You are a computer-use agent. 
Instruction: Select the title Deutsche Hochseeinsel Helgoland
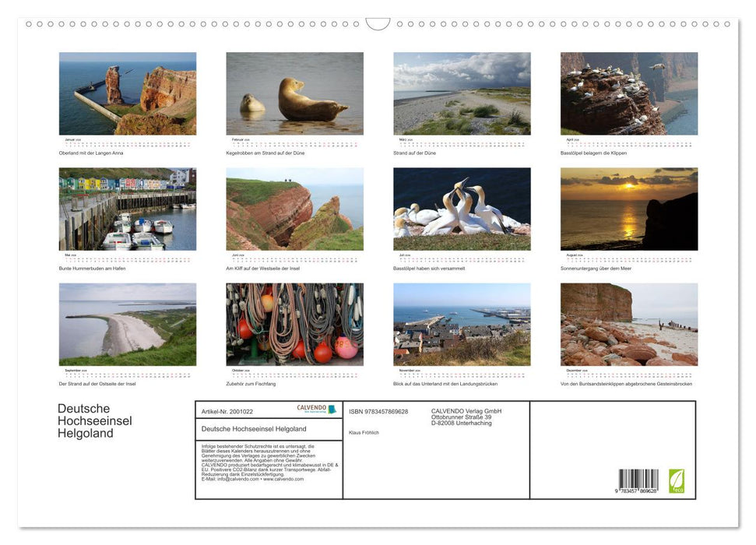tap(95, 420)
